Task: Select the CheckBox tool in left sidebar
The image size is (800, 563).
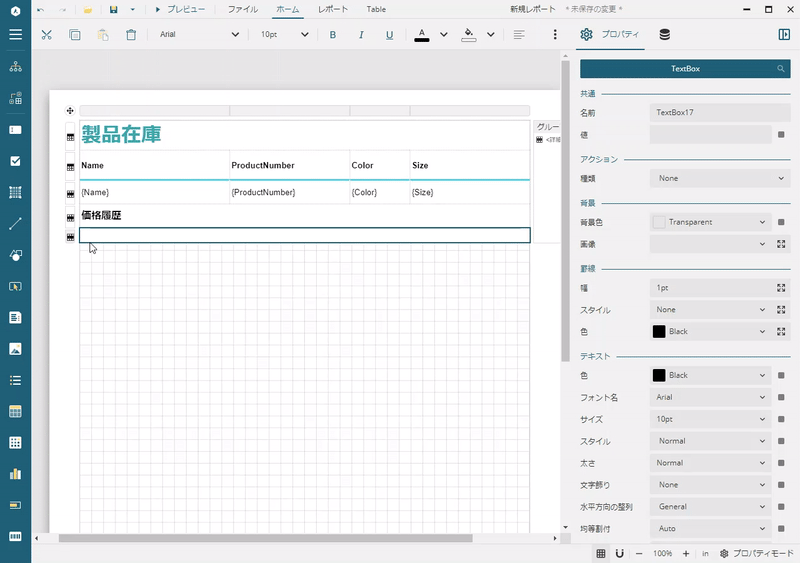Action: point(15,160)
